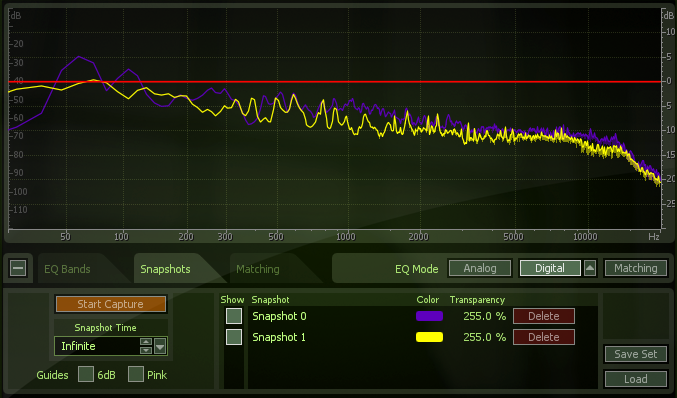Viewport: 677px width, 398px height.
Task: Click the up arrow beside Digital mode
Action: pyautogui.click(x=590, y=268)
